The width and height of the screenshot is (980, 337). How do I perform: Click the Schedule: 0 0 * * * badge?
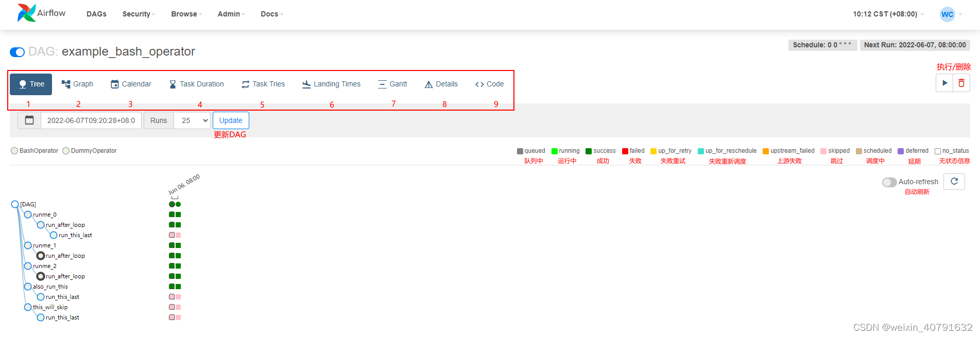822,45
